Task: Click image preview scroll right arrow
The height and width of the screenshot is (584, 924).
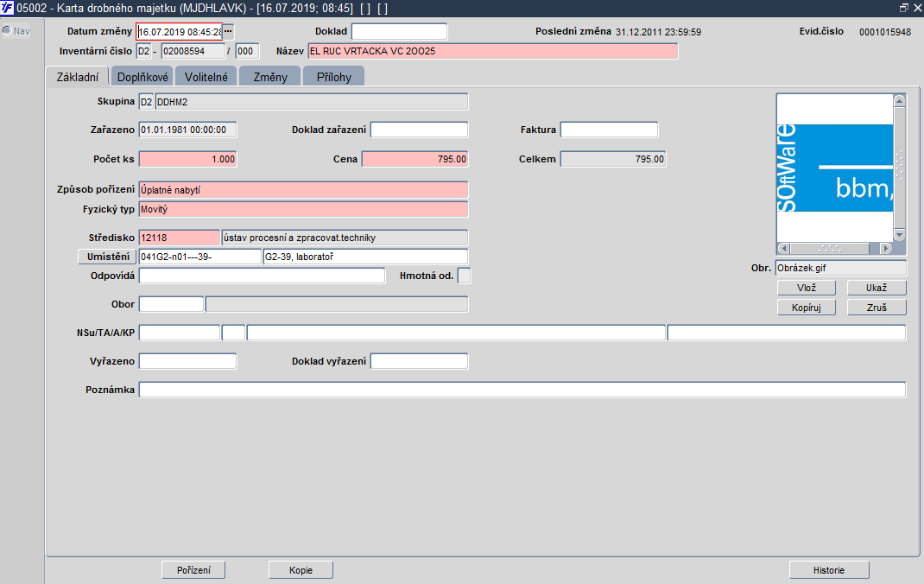Action: pos(886,248)
